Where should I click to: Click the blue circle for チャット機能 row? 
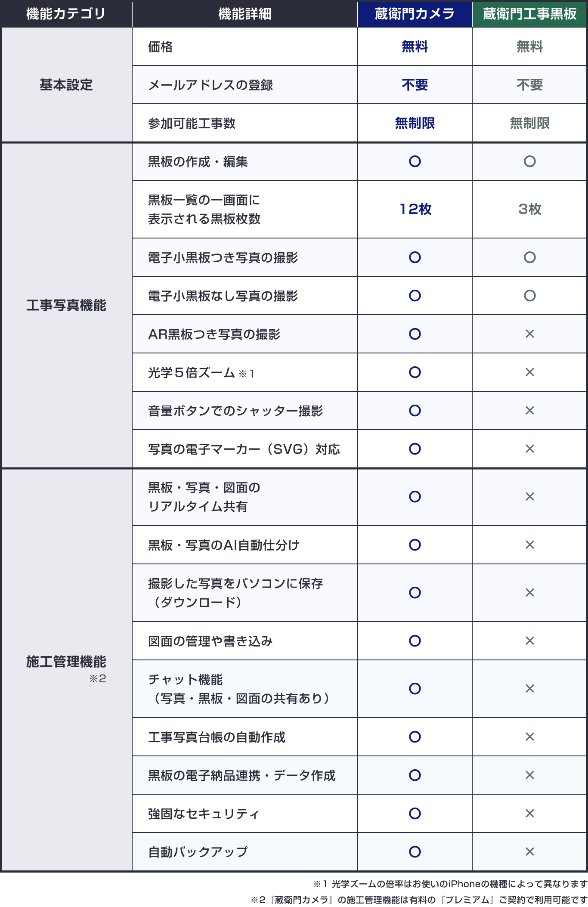pyautogui.click(x=415, y=689)
